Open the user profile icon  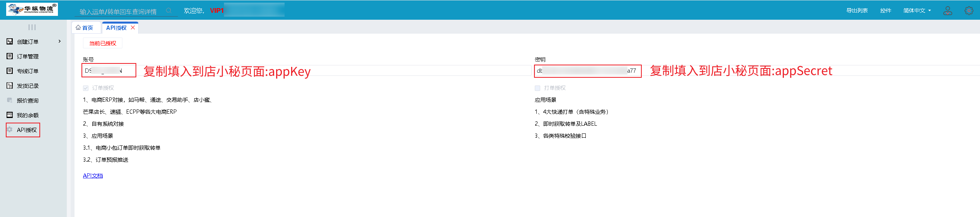948,10
